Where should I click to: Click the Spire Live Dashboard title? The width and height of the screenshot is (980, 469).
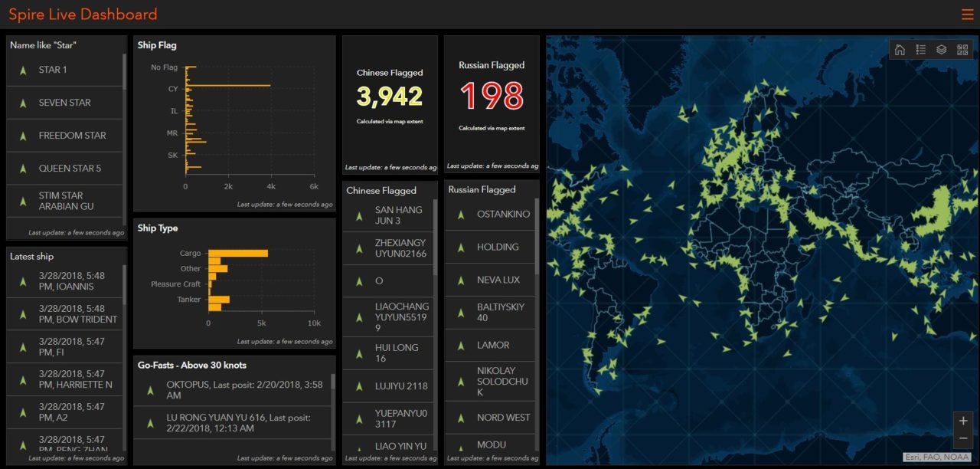[82, 14]
